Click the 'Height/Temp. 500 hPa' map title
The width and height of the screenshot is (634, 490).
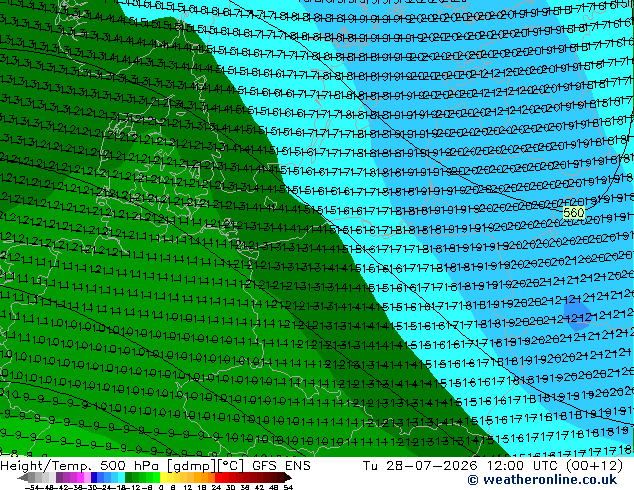pyautogui.click(x=81, y=466)
